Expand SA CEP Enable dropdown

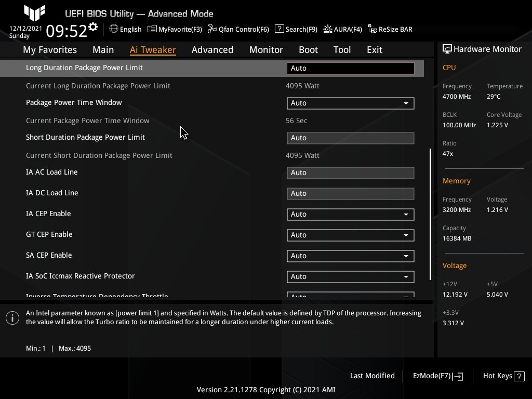pyautogui.click(x=351, y=256)
